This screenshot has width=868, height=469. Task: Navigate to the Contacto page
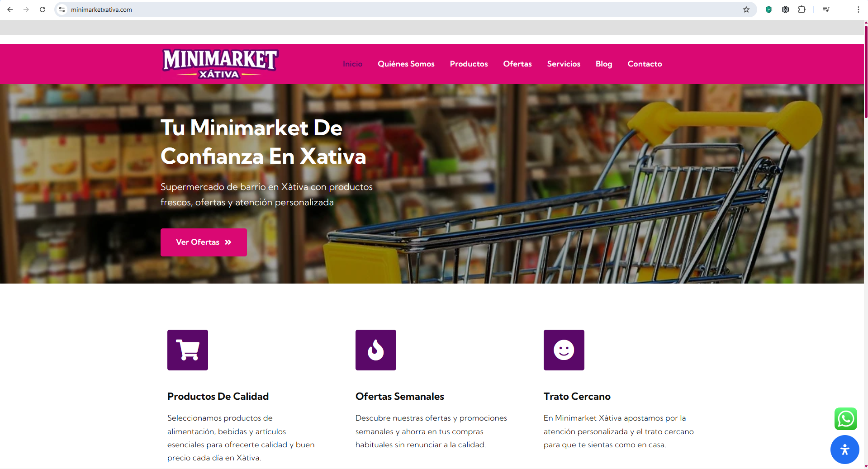645,64
